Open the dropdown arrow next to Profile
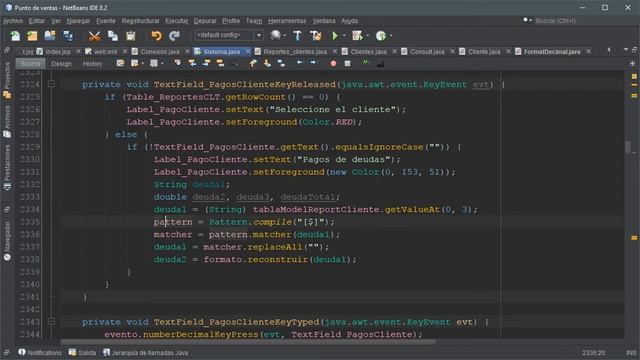This screenshot has width=640, height=360. (391, 36)
